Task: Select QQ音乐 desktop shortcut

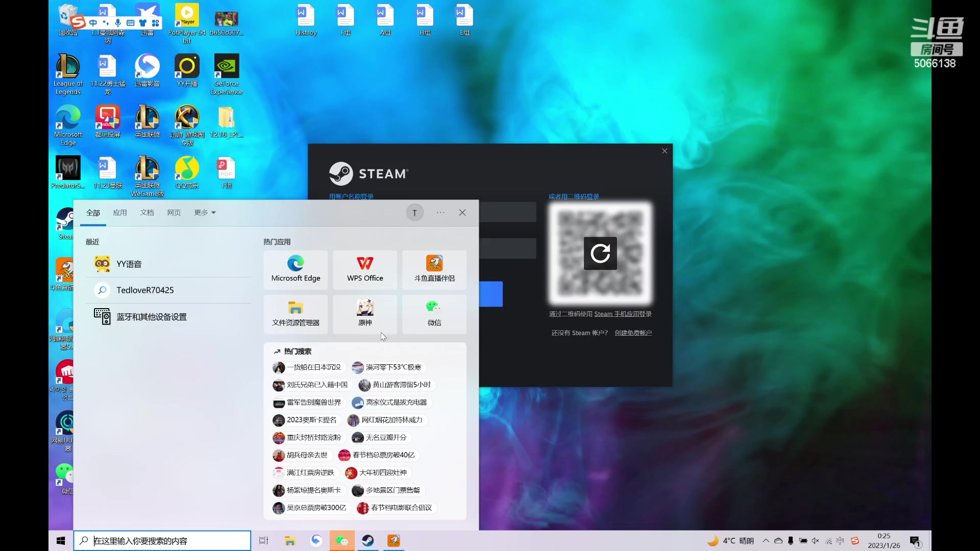Action: click(x=187, y=172)
